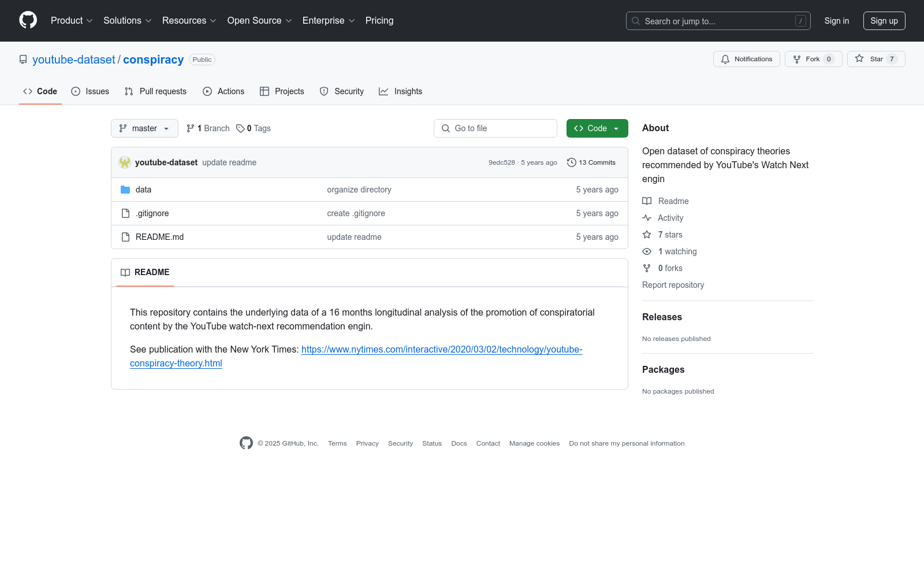Click the book icon beside Readme link

[647, 201]
